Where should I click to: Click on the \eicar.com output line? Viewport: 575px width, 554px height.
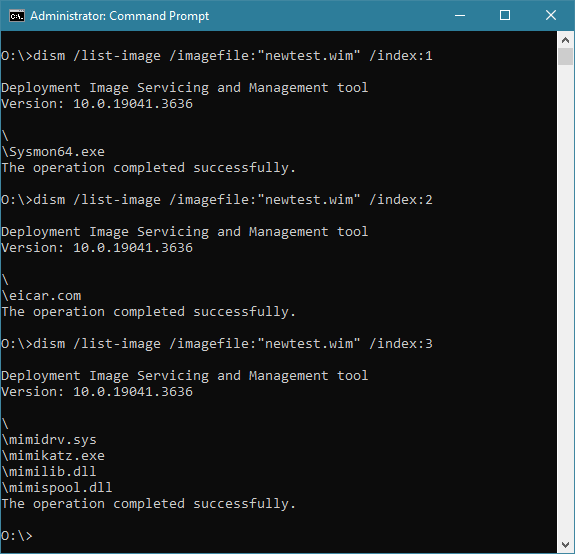[x=41, y=296]
